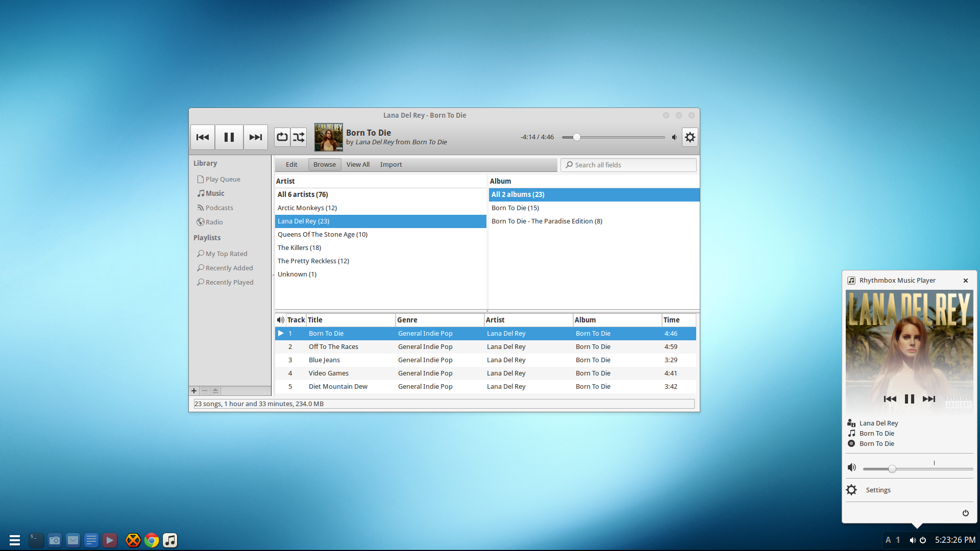Toggle repeat mode
Viewport: 980px width, 551px height.
click(282, 137)
